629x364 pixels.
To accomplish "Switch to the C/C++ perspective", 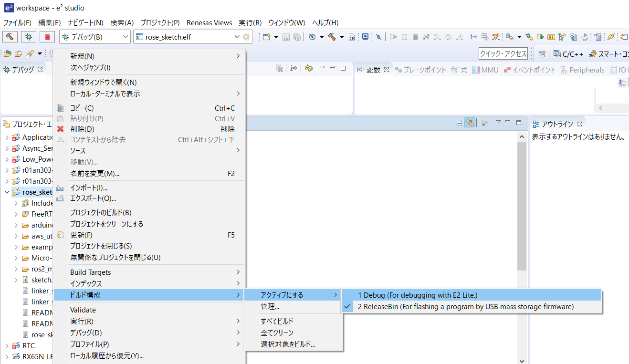I will pyautogui.click(x=568, y=54).
